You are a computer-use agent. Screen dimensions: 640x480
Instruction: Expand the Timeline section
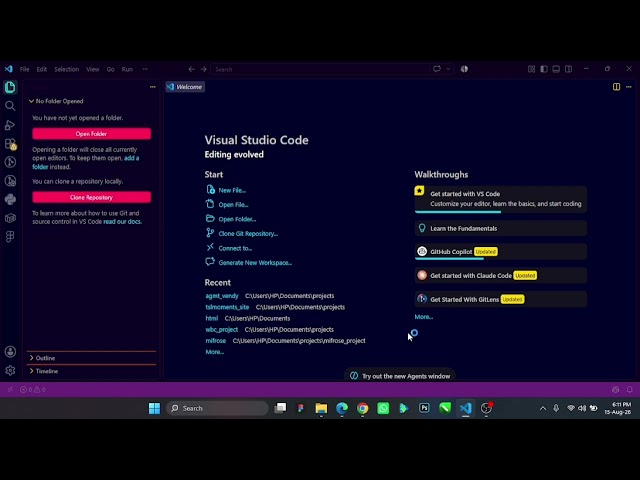point(91,371)
